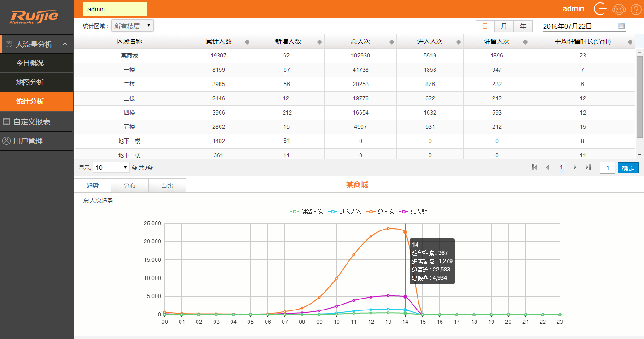
Task: Toggle 进入人次 series in chart legend
Action: 345,212
